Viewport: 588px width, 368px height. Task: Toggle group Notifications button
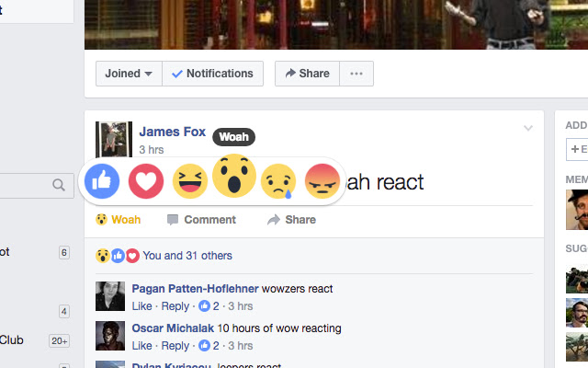click(212, 74)
